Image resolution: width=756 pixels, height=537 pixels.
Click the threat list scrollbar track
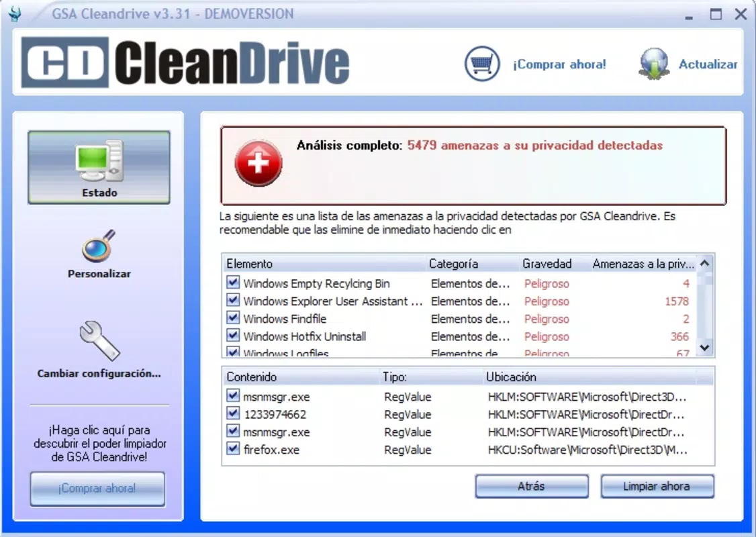tap(704, 311)
